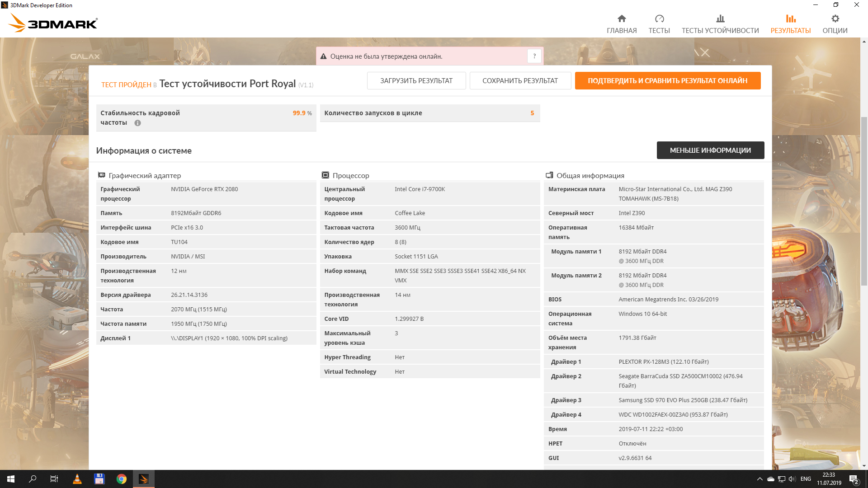Open Тесты устойчивости stress tests tab

(720, 24)
